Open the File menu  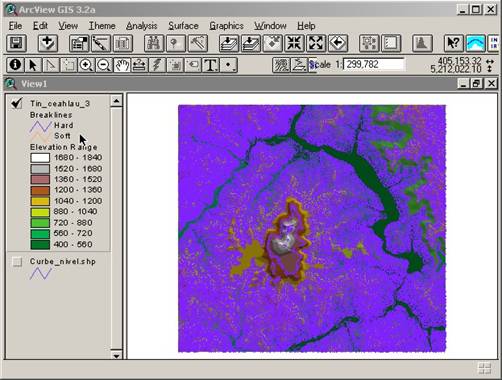click(15, 26)
